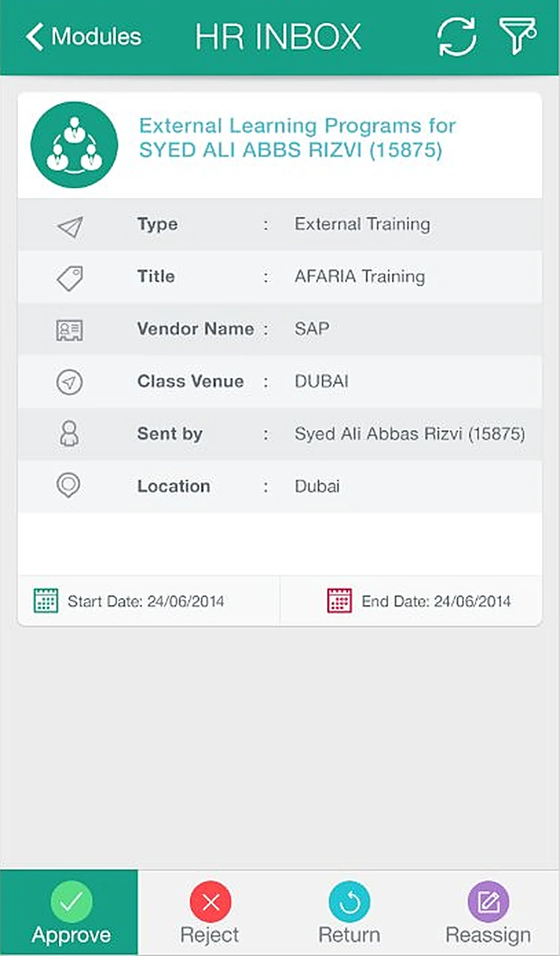Tap 'End Date: 24/06/2014' text
The height and width of the screenshot is (956, 560).
tap(436, 601)
